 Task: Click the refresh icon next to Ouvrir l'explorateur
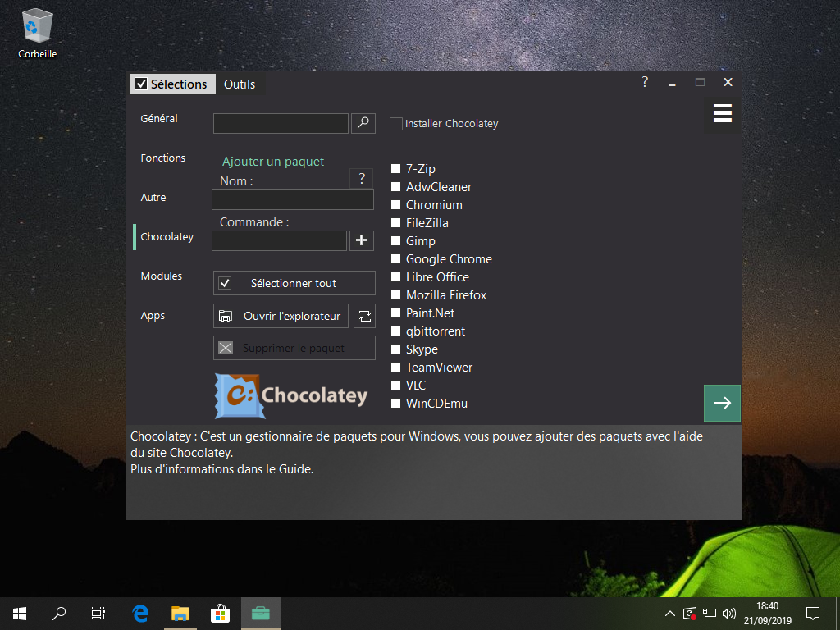pyautogui.click(x=365, y=316)
